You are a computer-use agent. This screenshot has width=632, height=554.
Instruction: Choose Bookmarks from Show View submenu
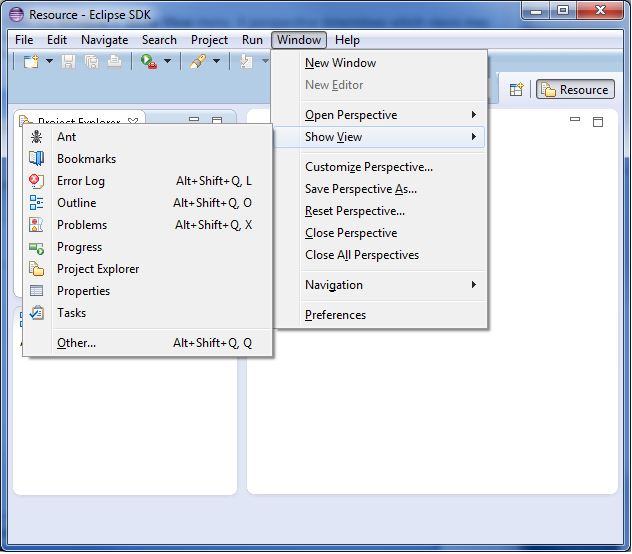click(x=147, y=158)
